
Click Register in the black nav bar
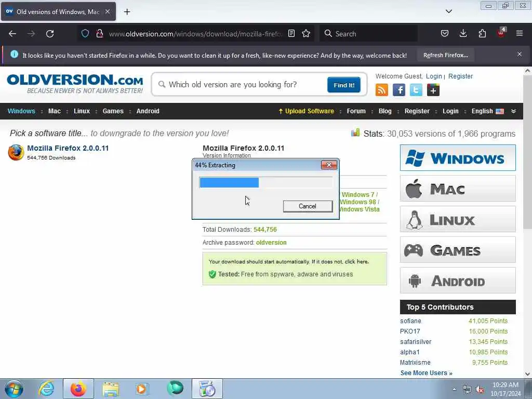pyautogui.click(x=417, y=111)
